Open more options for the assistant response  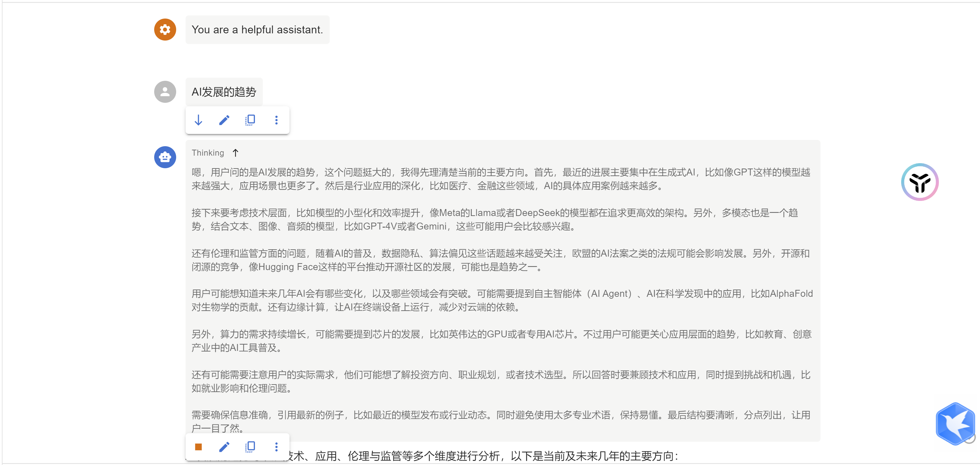tap(276, 447)
